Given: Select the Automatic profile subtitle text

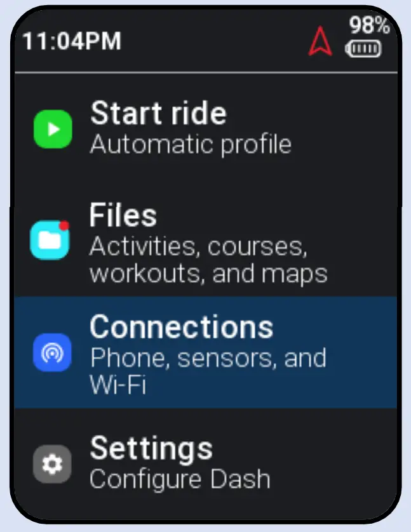Looking at the screenshot, I should 192,144.
